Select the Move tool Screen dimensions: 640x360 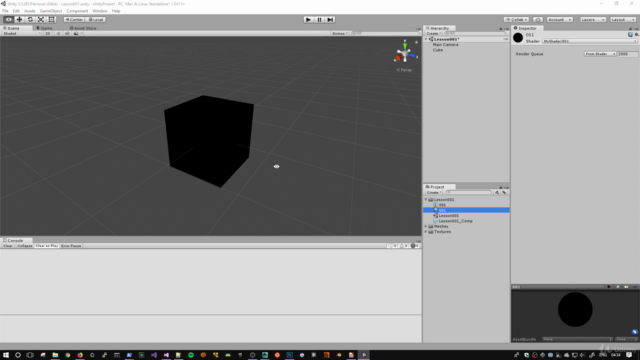19,20
